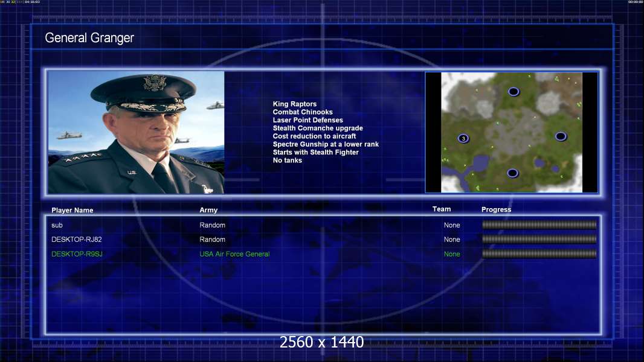The height and width of the screenshot is (362, 644).
Task: Click the General Granger title text
Action: pyautogui.click(x=89, y=38)
